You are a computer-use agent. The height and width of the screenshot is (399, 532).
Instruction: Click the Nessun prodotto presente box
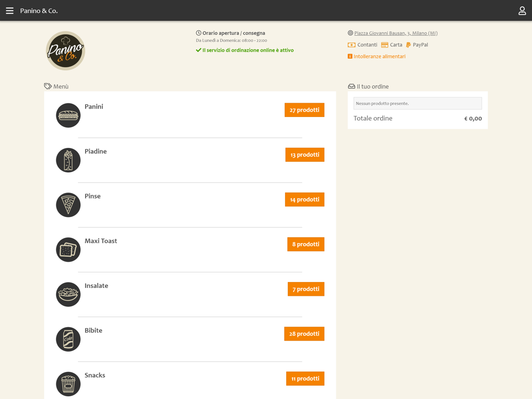click(x=418, y=104)
